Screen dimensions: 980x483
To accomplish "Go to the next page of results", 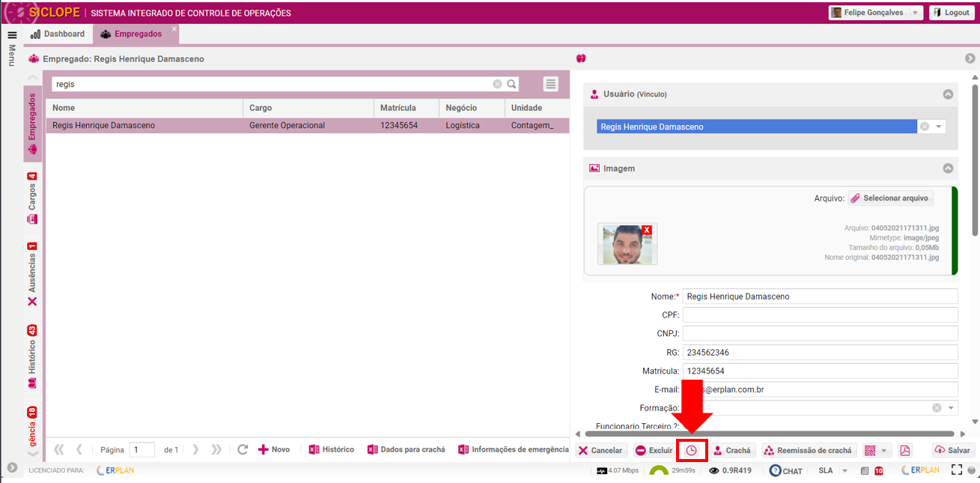I will pos(195,449).
